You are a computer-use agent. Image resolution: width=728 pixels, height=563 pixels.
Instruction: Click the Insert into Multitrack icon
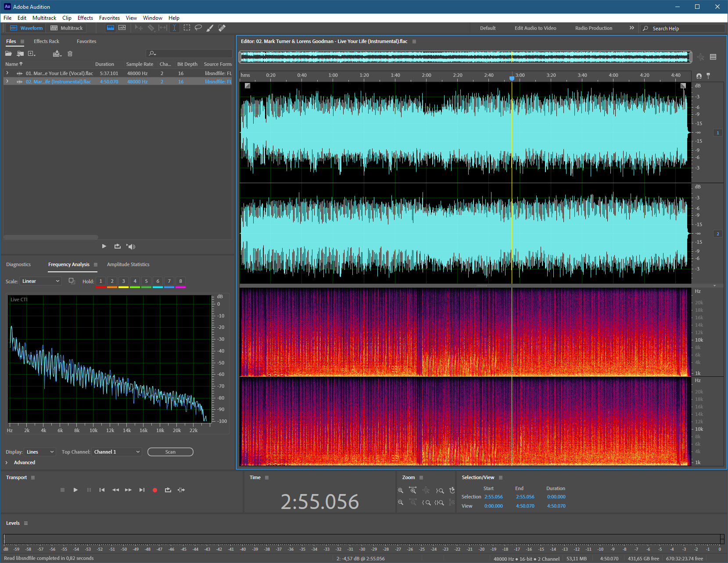pos(57,54)
